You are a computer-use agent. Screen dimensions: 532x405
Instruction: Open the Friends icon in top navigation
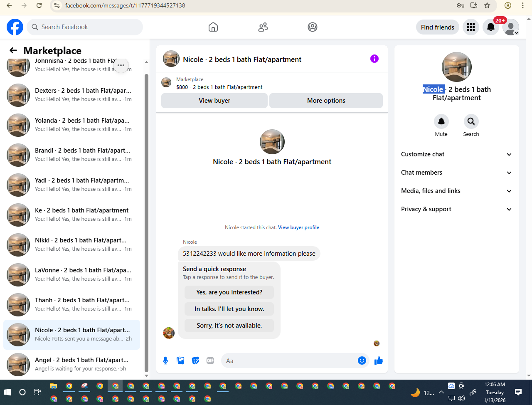click(x=263, y=27)
